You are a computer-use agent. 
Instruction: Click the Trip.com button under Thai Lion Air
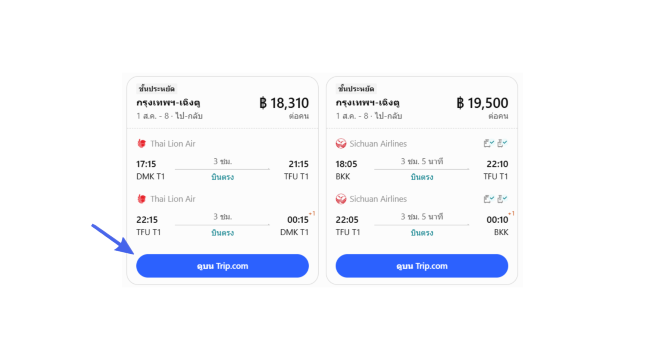[x=222, y=266]
